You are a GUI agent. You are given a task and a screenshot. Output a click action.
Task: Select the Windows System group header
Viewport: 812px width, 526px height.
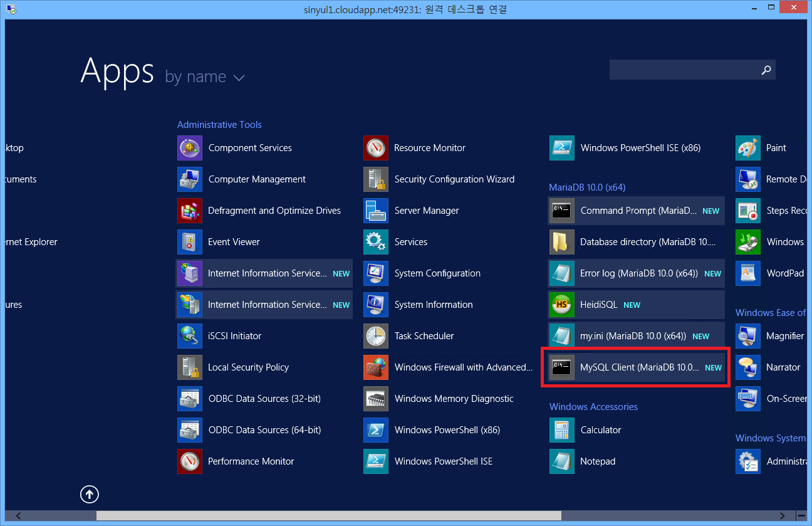(x=770, y=438)
